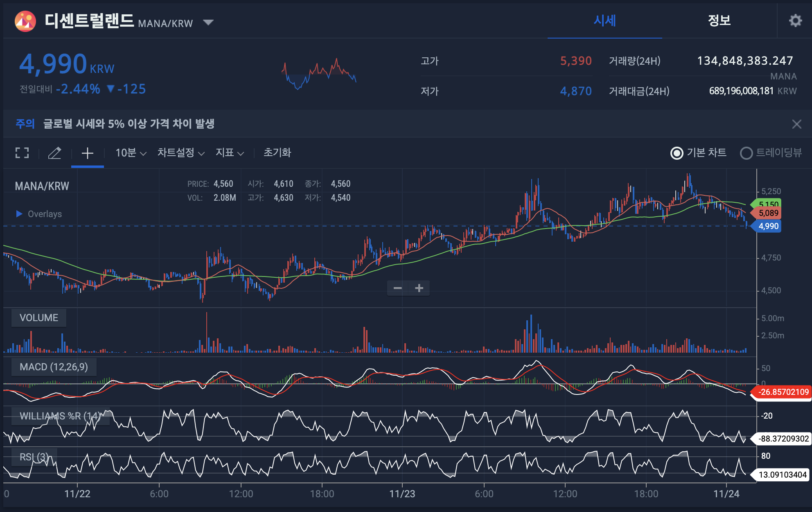Expand the 지표 indicators dropdown
Image resolution: width=812 pixels, height=512 pixels.
(230, 153)
